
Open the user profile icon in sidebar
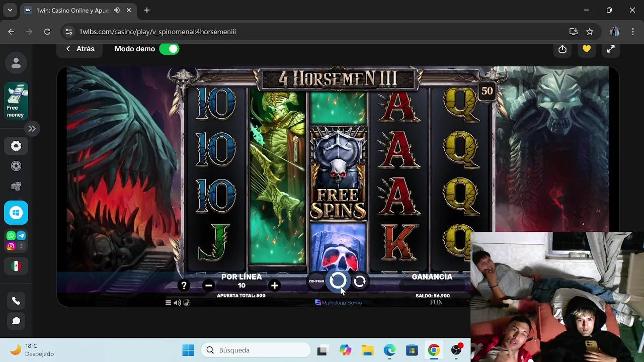[x=16, y=63]
